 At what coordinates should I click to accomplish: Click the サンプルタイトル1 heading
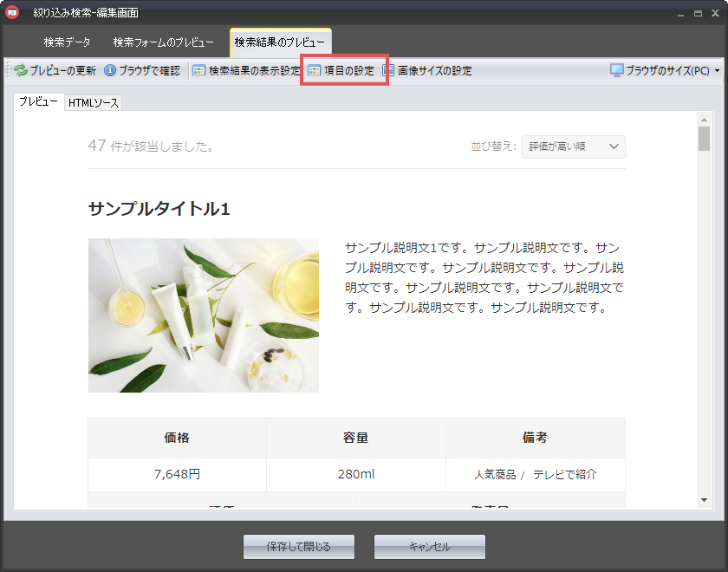pyautogui.click(x=159, y=209)
